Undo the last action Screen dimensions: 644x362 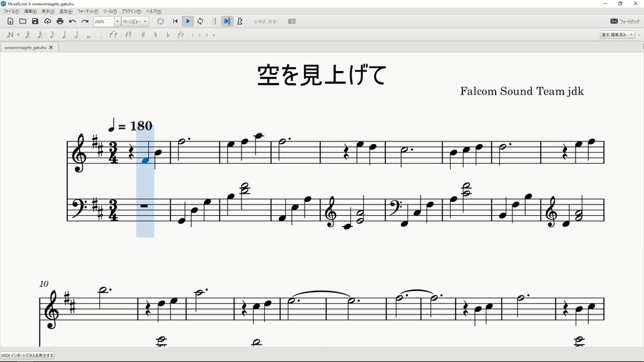pyautogui.click(x=72, y=21)
